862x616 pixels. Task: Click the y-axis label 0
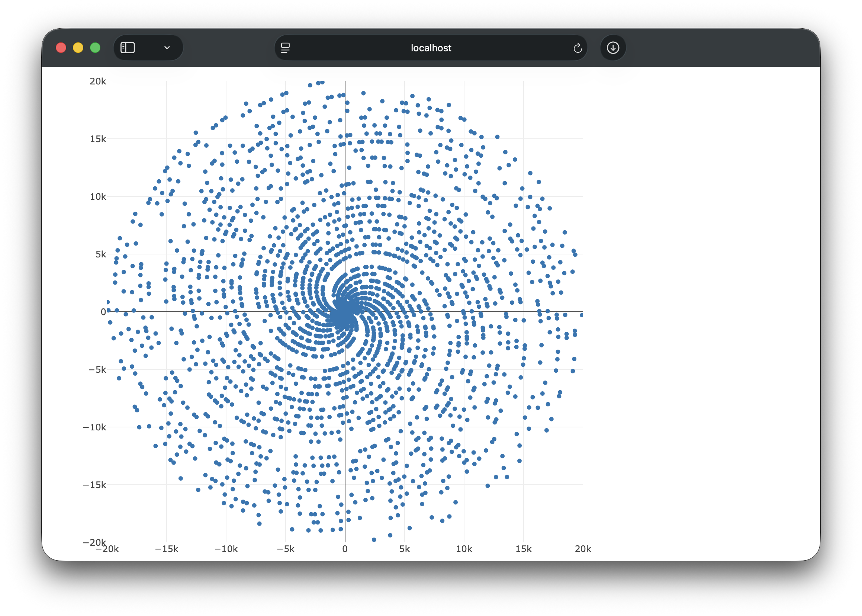point(103,312)
